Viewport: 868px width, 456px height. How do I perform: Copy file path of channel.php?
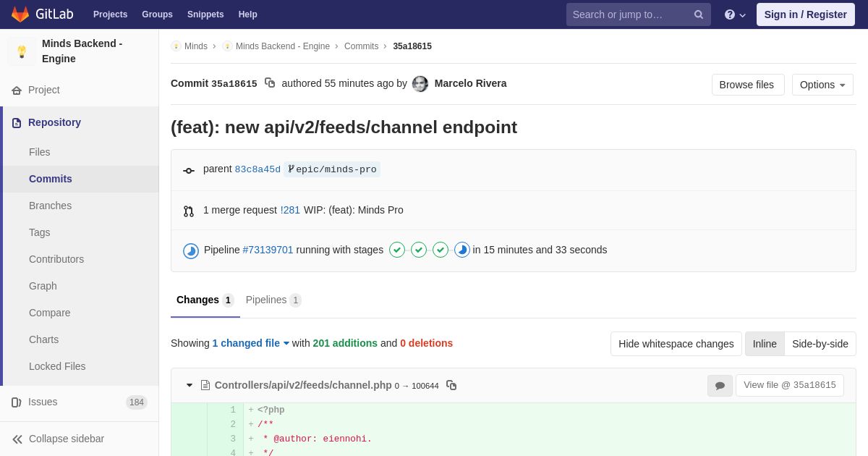(x=451, y=385)
